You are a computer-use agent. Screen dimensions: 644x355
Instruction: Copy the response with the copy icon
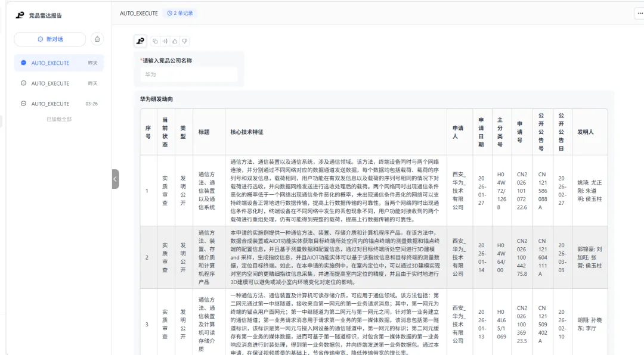155,41
